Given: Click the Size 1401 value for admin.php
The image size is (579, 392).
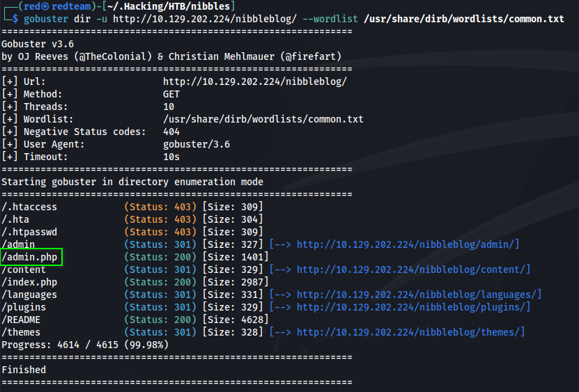Looking at the screenshot, I should tap(236, 257).
